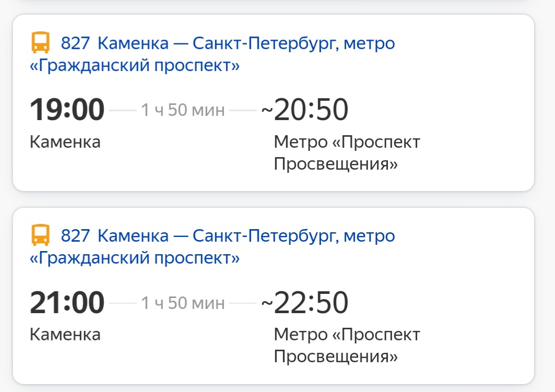The width and height of the screenshot is (555, 392).
Task: Click the Каменка departure stop under 19:00
Action: [x=65, y=142]
